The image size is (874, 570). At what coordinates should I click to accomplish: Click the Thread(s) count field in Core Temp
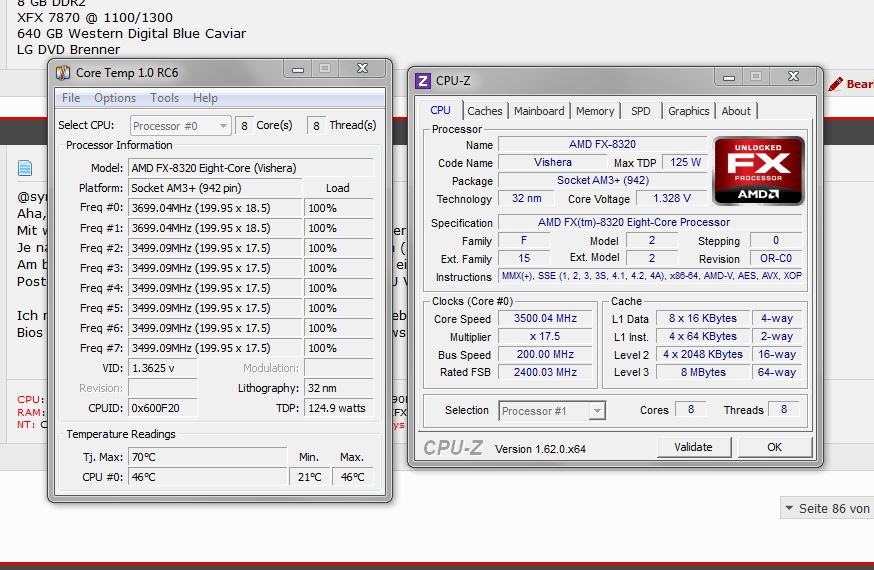tap(316, 126)
